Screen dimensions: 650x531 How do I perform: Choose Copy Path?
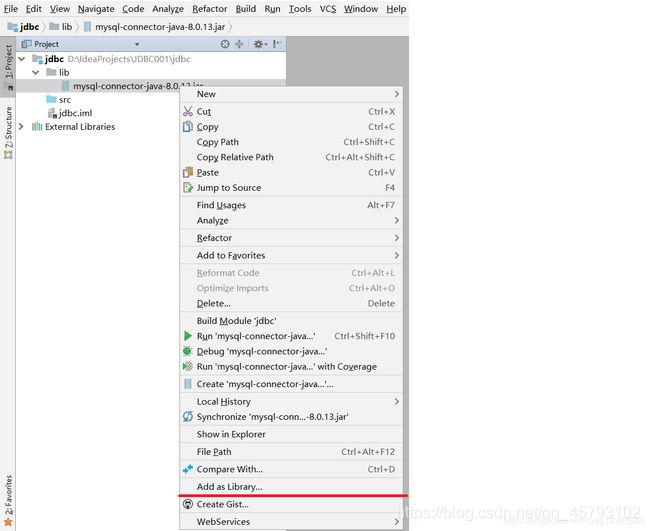tap(291, 142)
